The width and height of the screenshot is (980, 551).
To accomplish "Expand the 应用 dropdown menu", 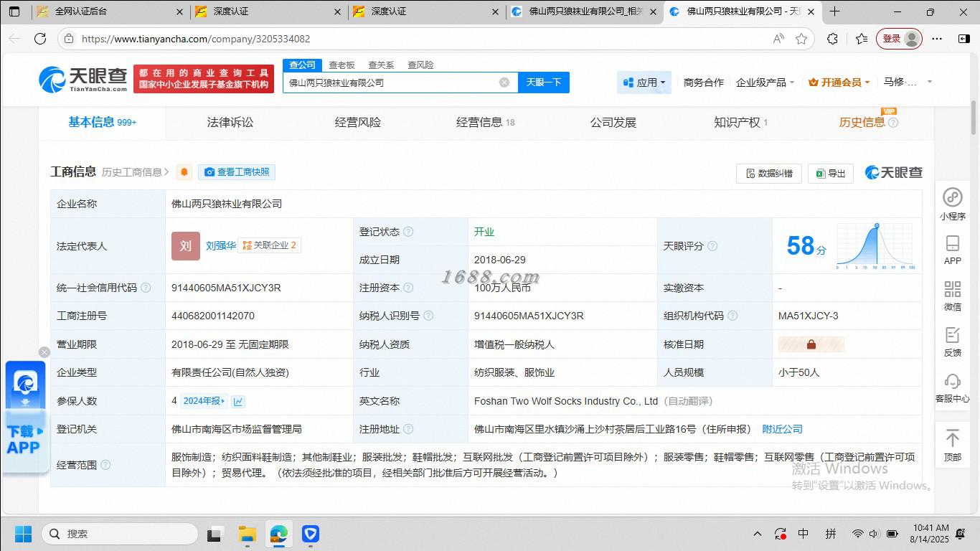I will (644, 83).
